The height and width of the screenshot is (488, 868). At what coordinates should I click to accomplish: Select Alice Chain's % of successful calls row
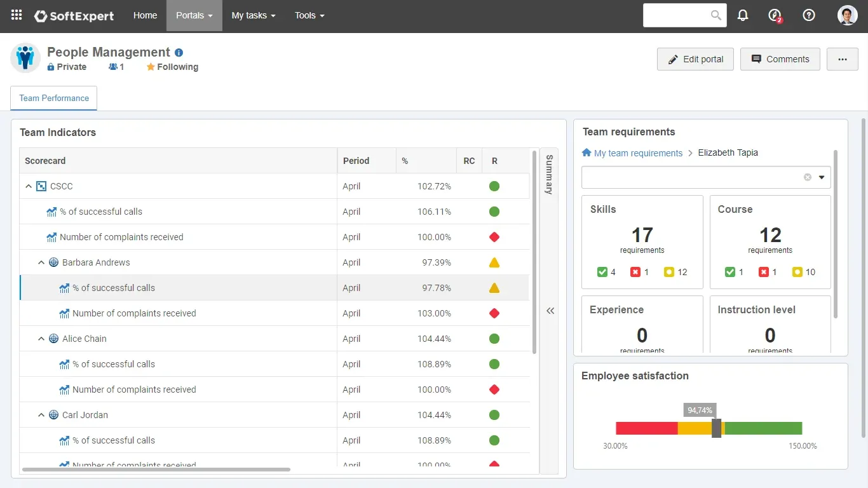pos(275,364)
